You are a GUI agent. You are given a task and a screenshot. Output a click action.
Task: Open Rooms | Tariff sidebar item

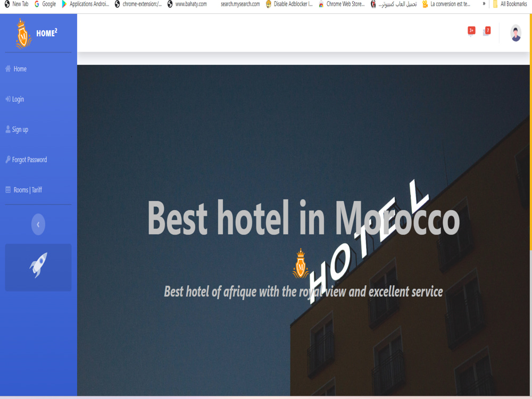[x=28, y=190]
